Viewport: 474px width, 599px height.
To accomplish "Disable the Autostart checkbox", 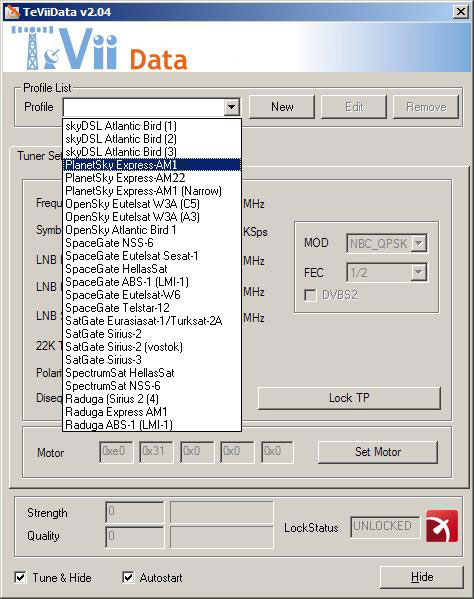I will pos(128,577).
